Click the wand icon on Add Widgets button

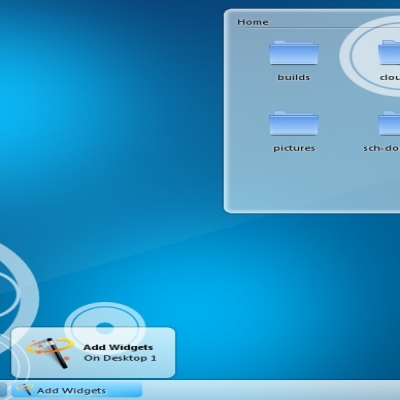point(25,390)
